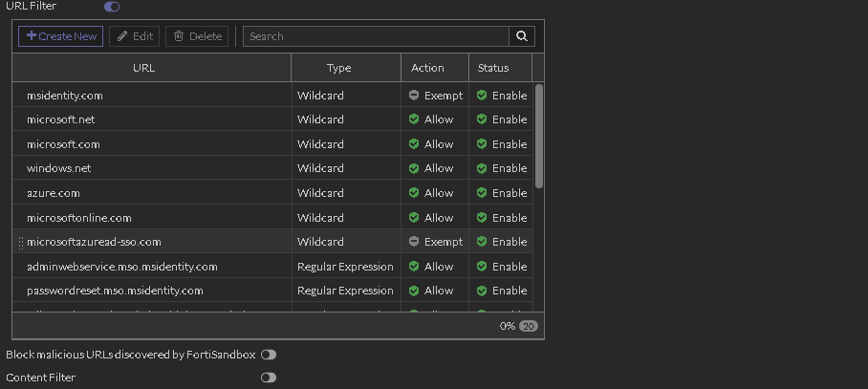Image resolution: width=868 pixels, height=389 pixels.
Task: Click the Allow checkmark for microsoft.net
Action: tap(414, 119)
